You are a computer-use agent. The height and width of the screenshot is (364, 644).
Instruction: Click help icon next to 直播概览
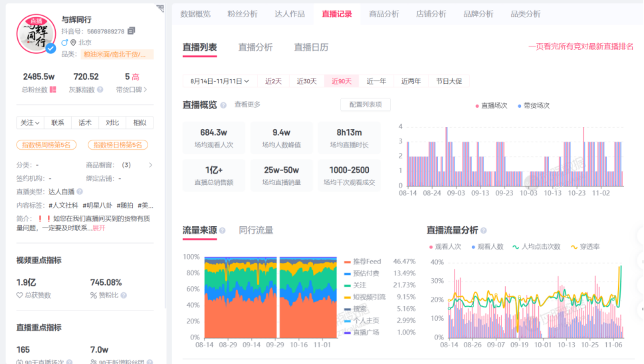[x=223, y=105]
